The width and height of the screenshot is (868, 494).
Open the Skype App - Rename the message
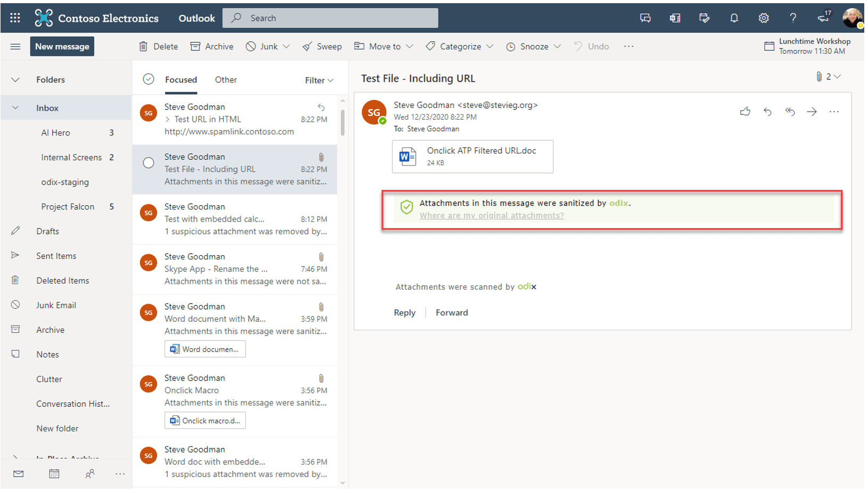[235, 269]
